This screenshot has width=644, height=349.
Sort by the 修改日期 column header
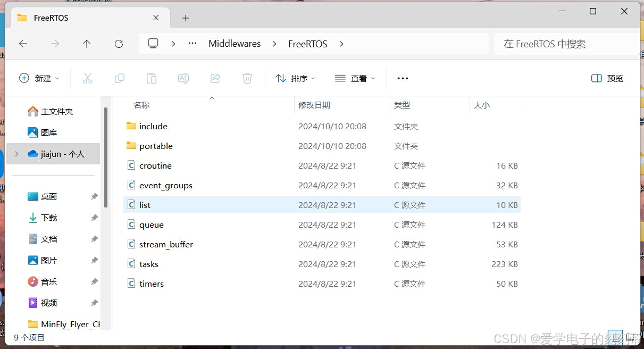point(342,105)
